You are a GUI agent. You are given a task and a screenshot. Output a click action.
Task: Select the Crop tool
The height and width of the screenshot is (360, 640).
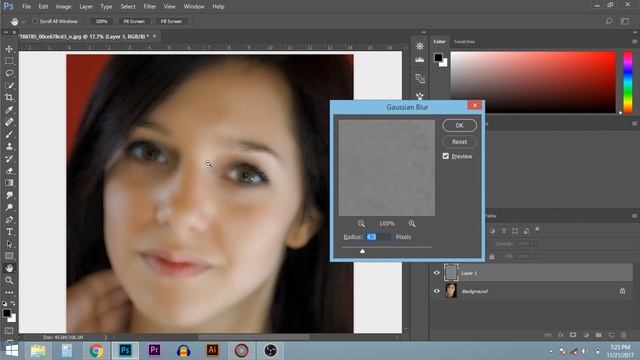pyautogui.click(x=9, y=98)
